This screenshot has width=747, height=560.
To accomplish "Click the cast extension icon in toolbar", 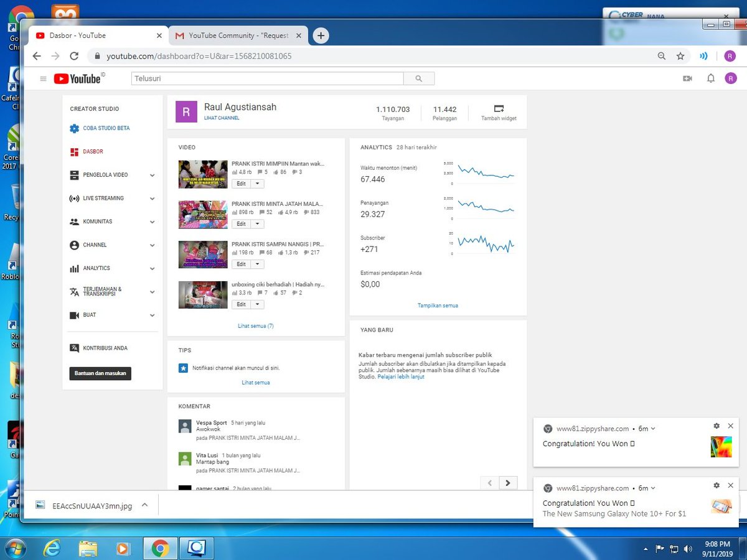I will point(703,56).
